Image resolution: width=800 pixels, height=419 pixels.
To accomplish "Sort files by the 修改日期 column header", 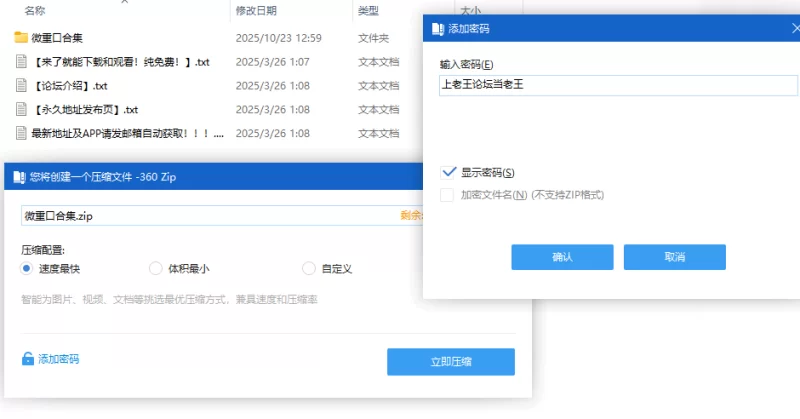I will pos(256,11).
